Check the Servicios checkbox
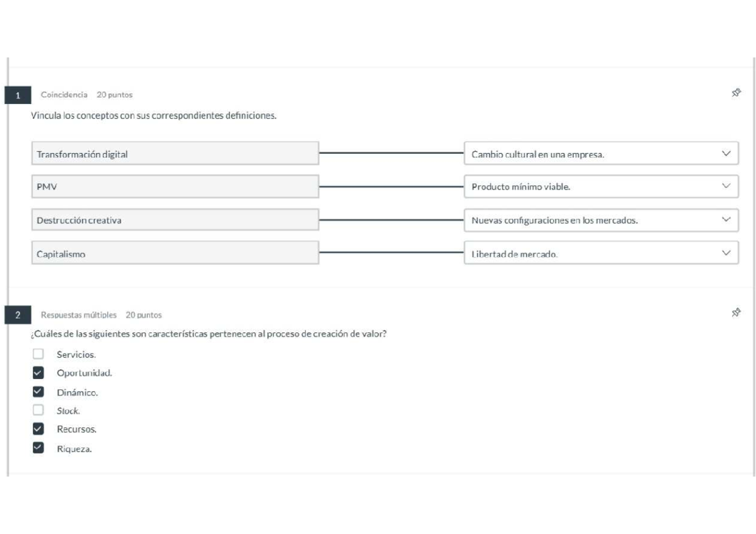Screen dimensions: 756x534 38,354
